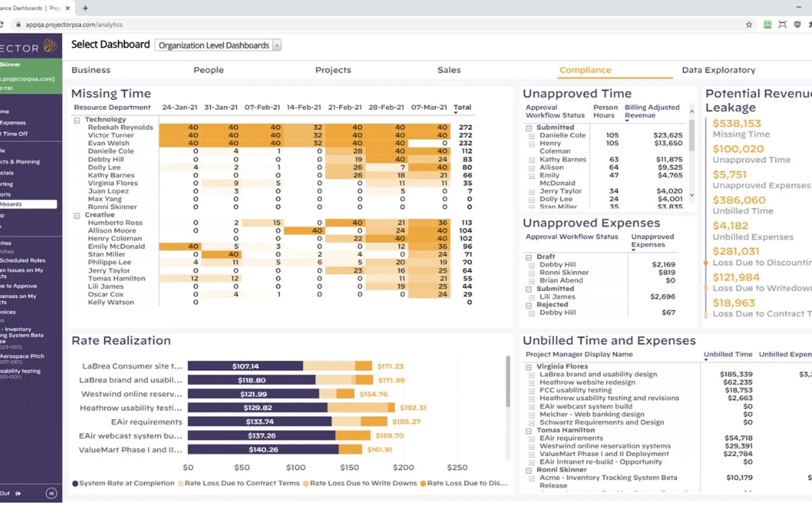Viewport: 812px width, 508px height.
Task: Collapse the Draft group in Unapproved Expenses
Action: pyautogui.click(x=528, y=257)
